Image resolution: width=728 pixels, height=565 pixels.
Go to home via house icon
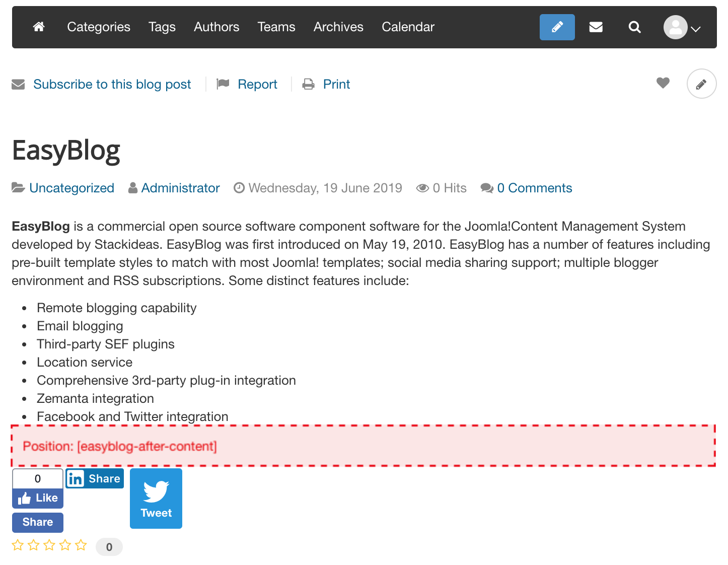tap(39, 27)
